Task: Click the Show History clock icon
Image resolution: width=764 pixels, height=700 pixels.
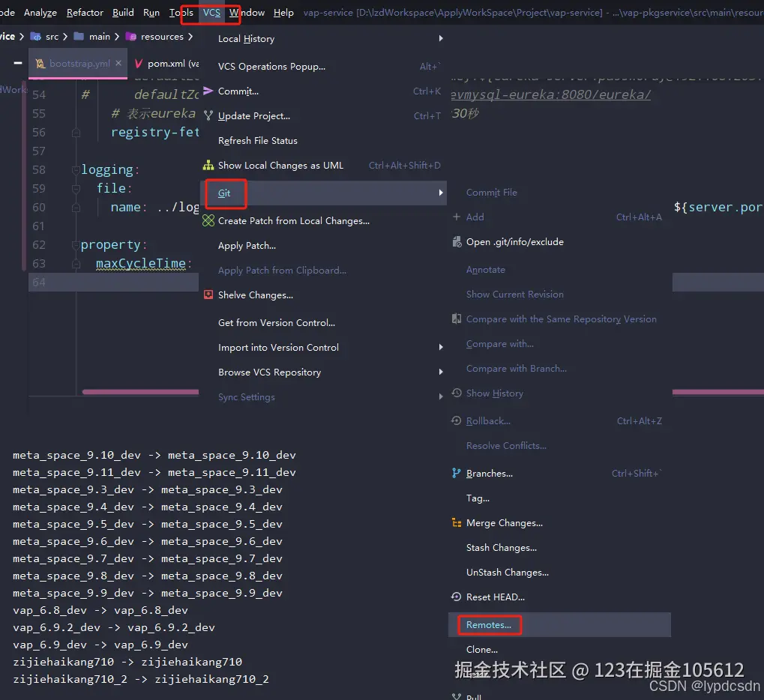Action: [x=457, y=393]
